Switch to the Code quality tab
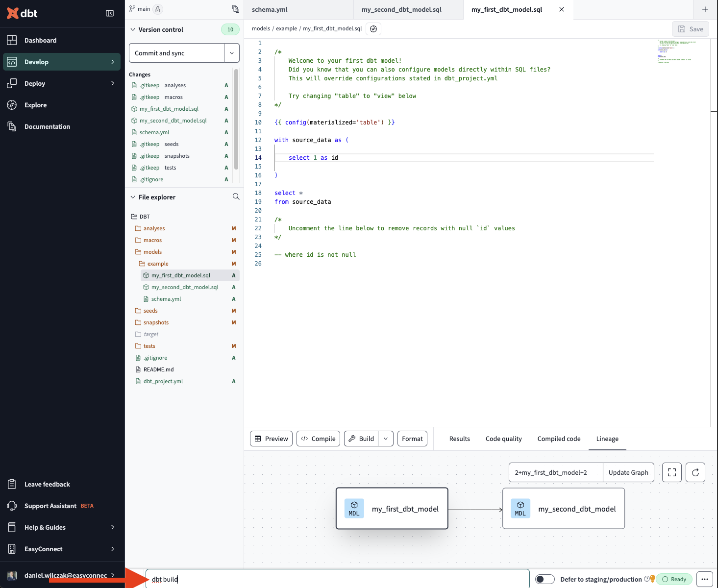 503,439
